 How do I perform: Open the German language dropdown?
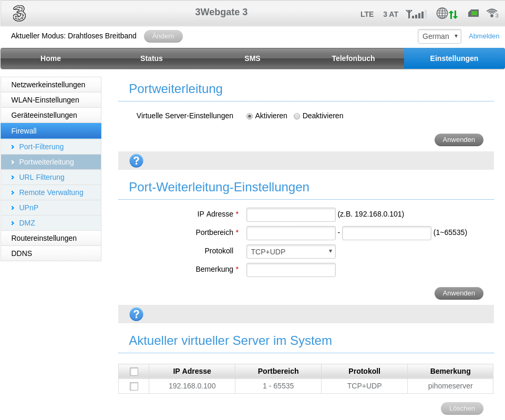439,36
